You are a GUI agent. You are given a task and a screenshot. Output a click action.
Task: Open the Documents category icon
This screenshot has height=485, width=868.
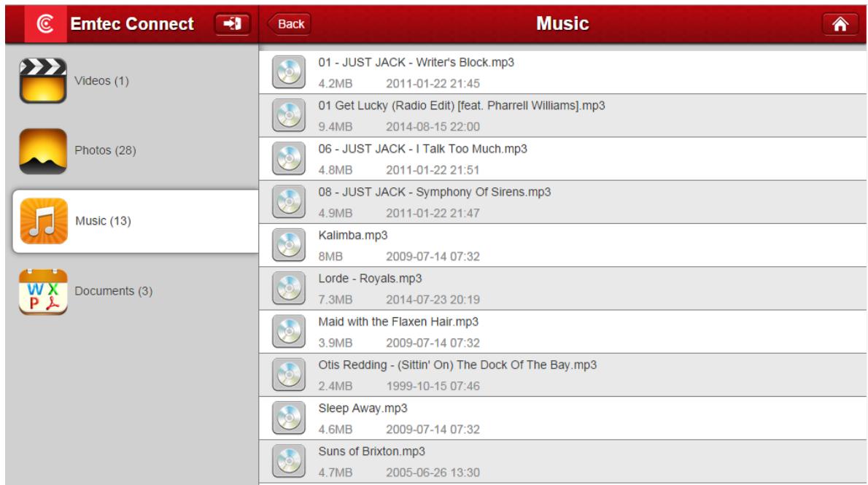[43, 291]
